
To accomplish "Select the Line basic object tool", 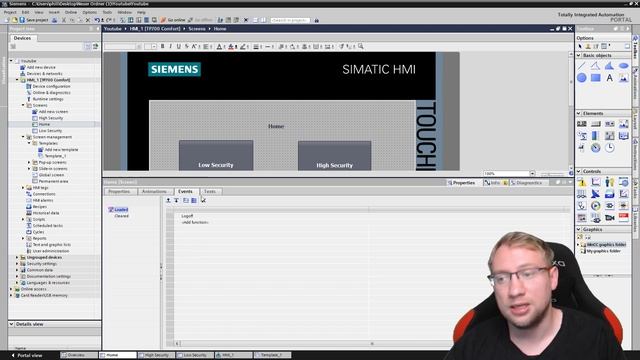I will tap(582, 66).
